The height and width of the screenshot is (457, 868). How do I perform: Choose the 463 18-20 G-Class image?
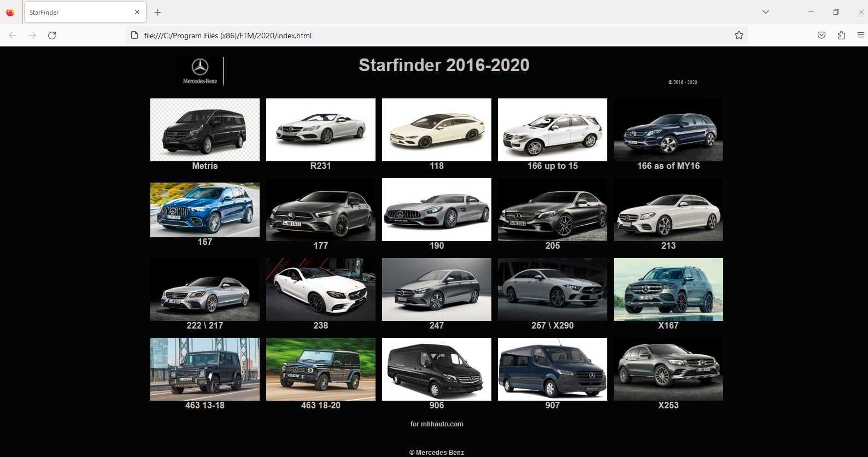click(321, 369)
